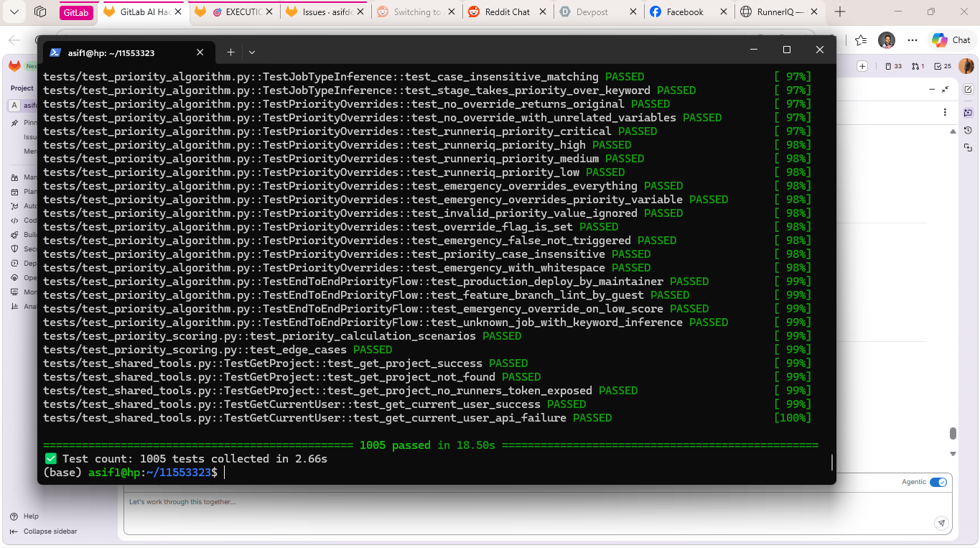
Task: Click the GitLab create new plus button
Action: pos(862,66)
